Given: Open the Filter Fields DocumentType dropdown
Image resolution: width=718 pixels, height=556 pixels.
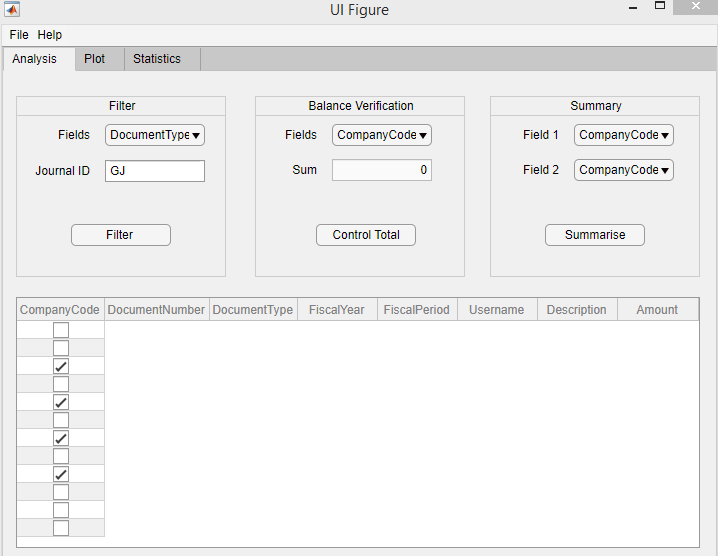Looking at the screenshot, I should tap(155, 135).
